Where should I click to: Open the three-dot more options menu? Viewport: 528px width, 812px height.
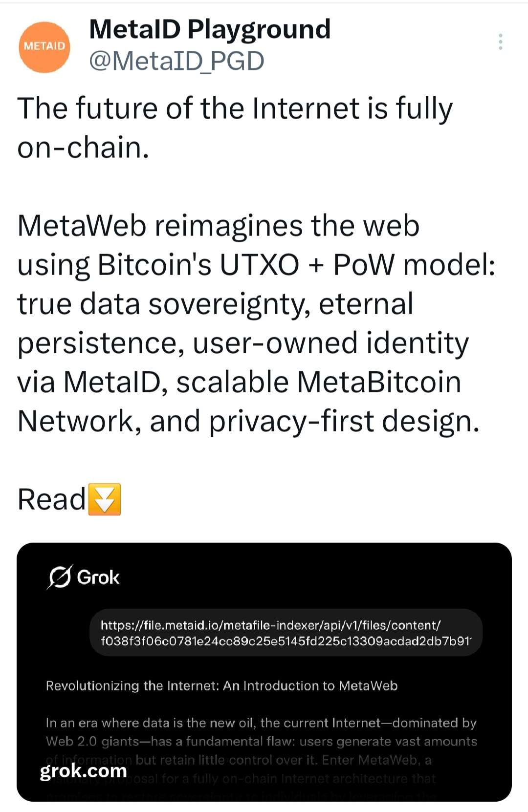(x=500, y=42)
